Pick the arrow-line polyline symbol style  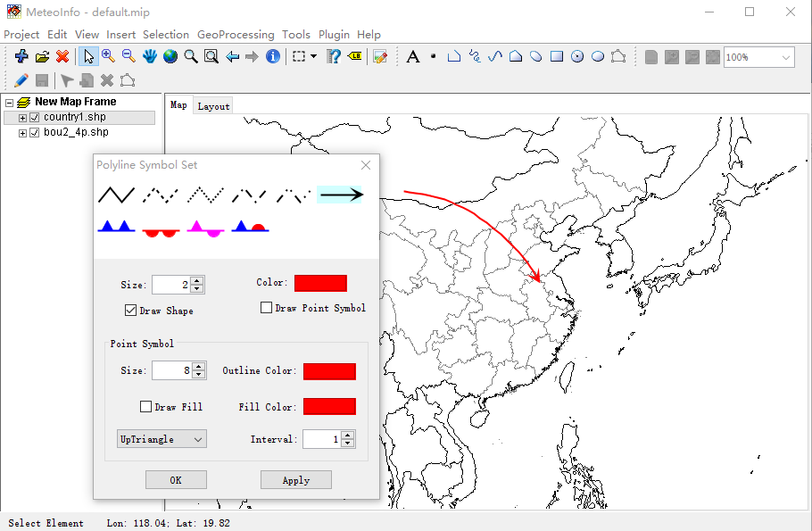(340, 195)
